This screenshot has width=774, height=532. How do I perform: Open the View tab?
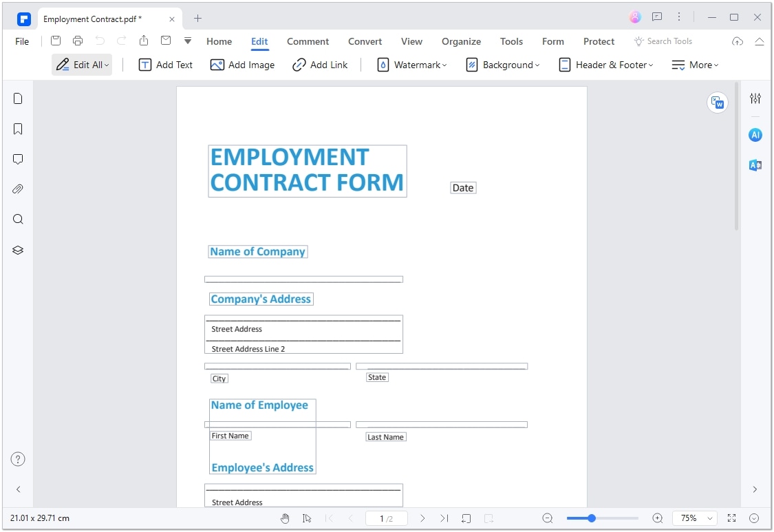point(411,41)
